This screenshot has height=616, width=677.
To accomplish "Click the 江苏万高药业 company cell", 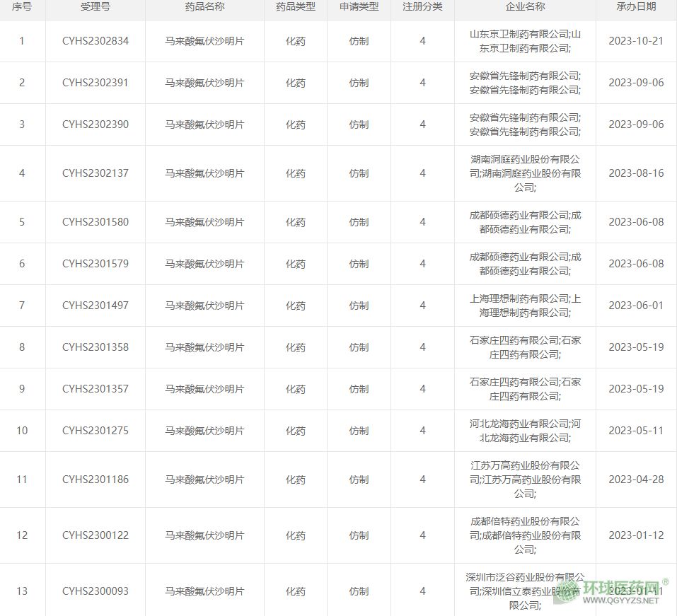I will (525, 480).
